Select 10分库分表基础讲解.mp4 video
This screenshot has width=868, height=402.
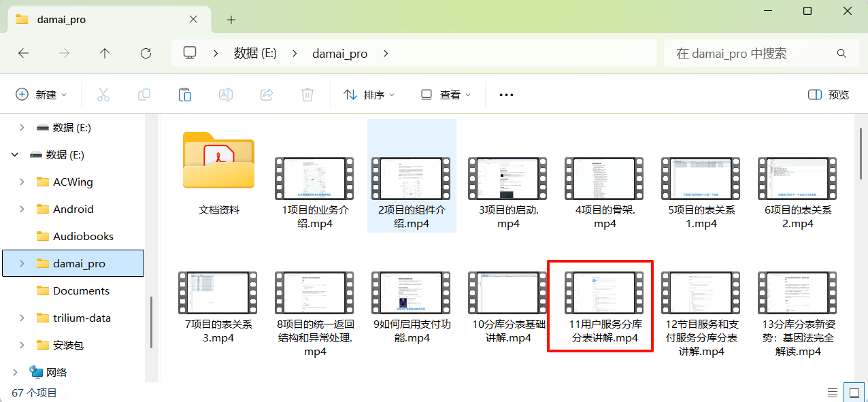pyautogui.click(x=508, y=307)
